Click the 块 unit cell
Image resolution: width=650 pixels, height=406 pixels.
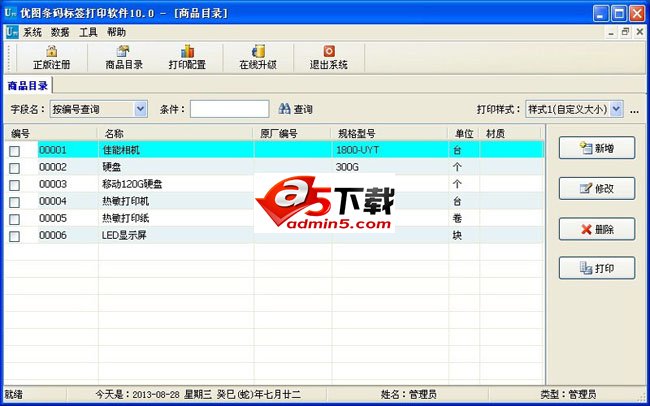click(464, 236)
